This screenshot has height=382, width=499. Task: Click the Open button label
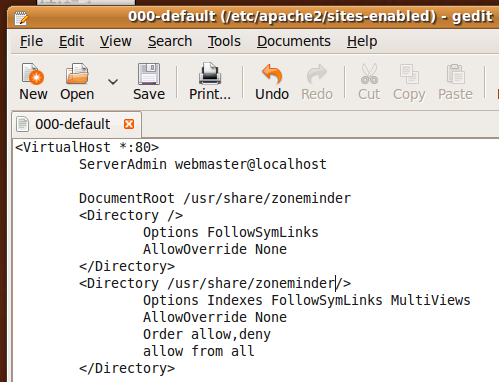point(77,95)
